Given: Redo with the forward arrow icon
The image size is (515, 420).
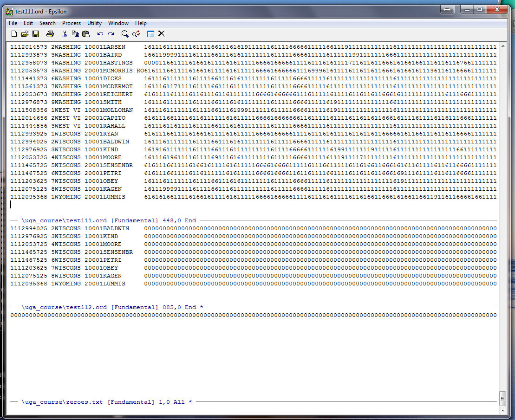Looking at the screenshot, I should click(x=111, y=34).
